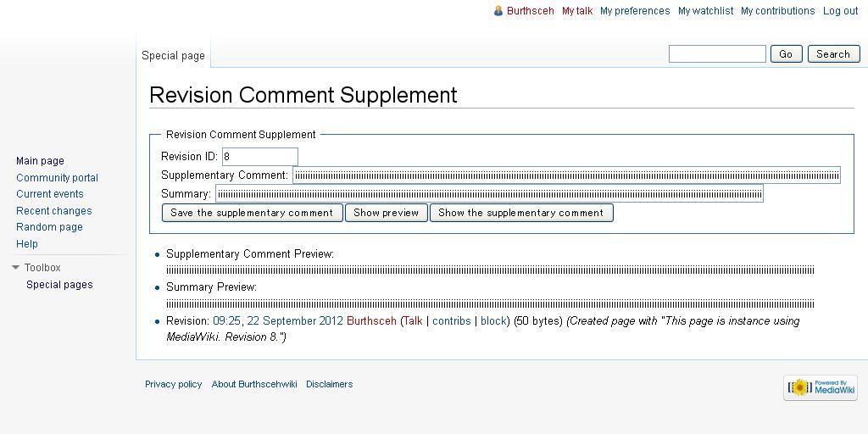Click the user avatar icon beside Burthsceh
The height and width of the screenshot is (434, 868).
coord(498,10)
